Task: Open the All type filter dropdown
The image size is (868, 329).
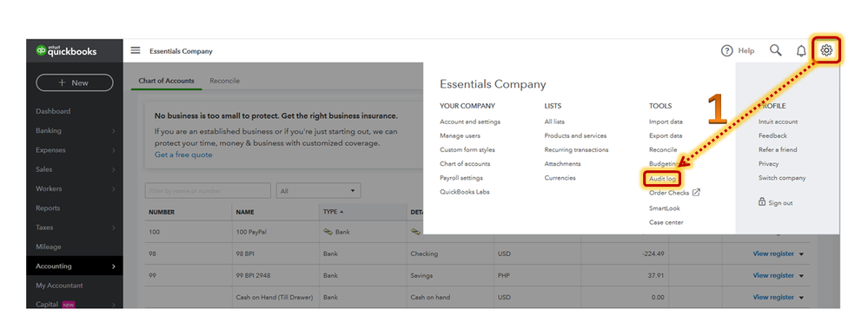Action: (x=318, y=191)
